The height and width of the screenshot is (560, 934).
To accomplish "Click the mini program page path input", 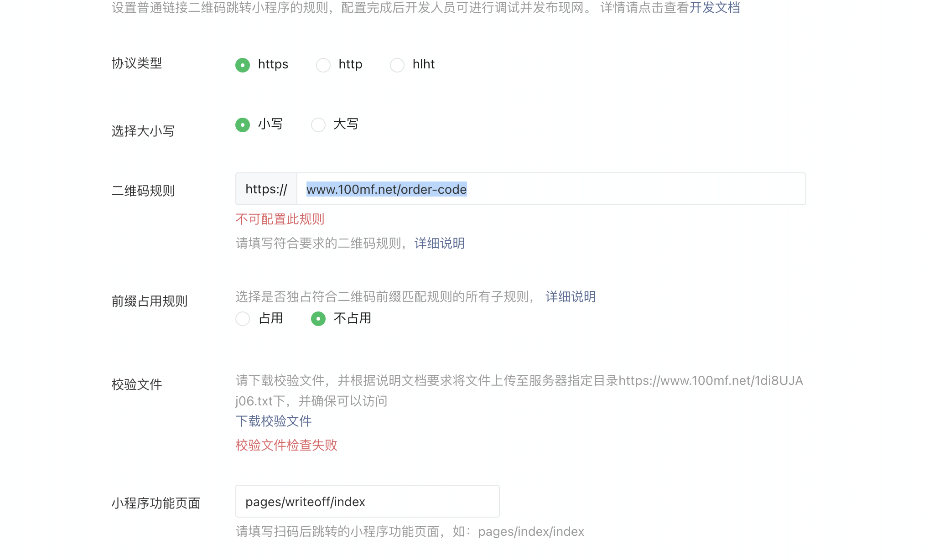I will click(367, 502).
